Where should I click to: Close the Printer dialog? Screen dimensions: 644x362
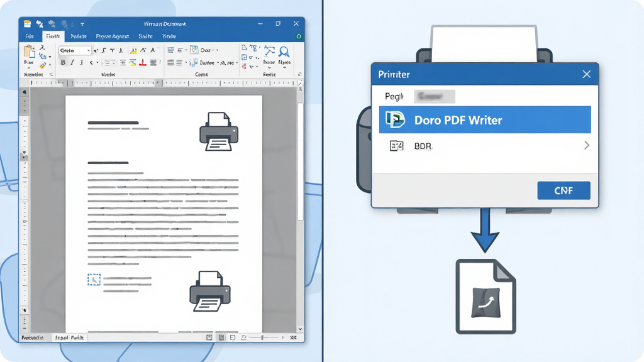587,74
